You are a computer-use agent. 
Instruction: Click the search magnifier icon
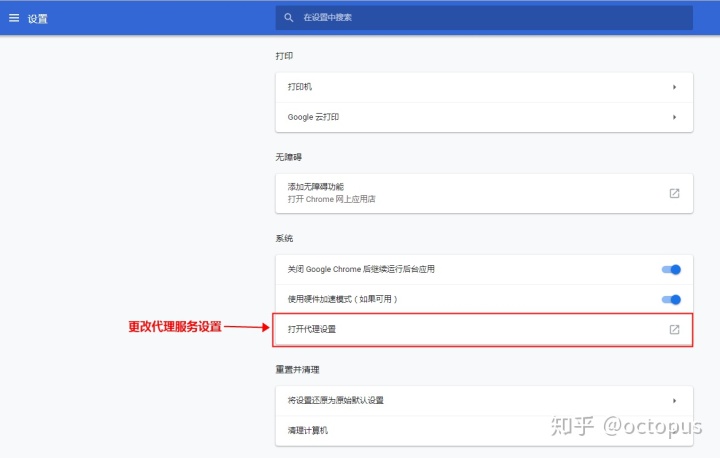tap(288, 17)
